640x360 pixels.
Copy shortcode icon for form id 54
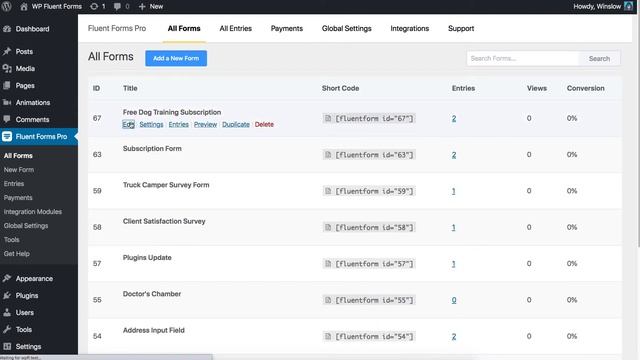328,336
